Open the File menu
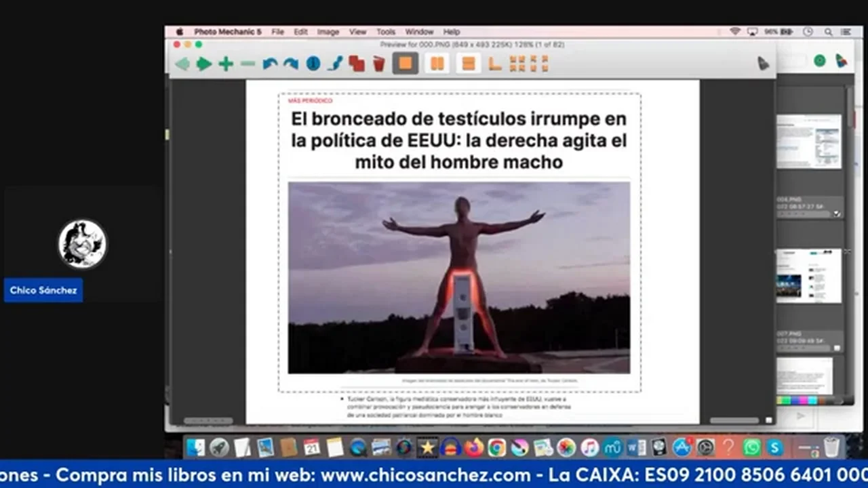 coord(278,32)
